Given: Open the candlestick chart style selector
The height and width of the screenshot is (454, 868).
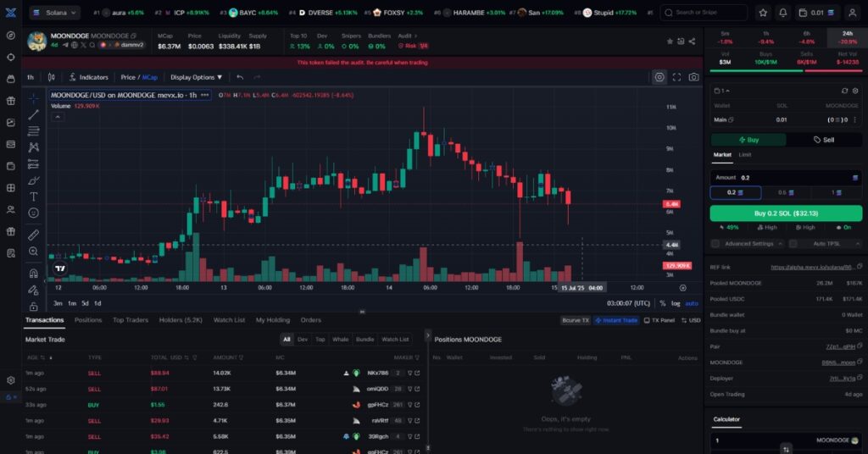Looking at the screenshot, I should [52, 77].
